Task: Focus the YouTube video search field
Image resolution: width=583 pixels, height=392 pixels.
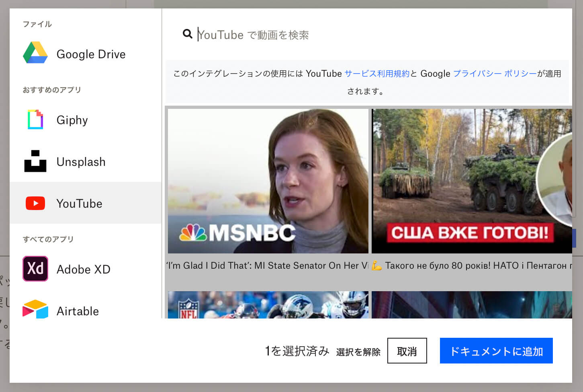Action: pyautogui.click(x=374, y=35)
